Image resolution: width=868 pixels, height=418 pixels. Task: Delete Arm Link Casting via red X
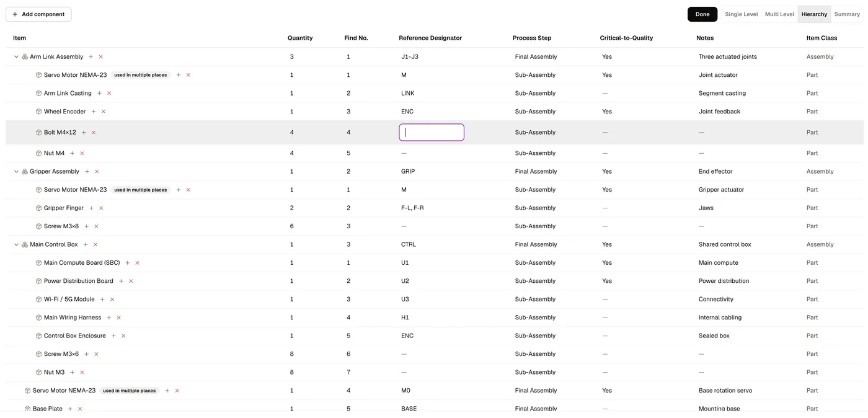[x=109, y=93]
